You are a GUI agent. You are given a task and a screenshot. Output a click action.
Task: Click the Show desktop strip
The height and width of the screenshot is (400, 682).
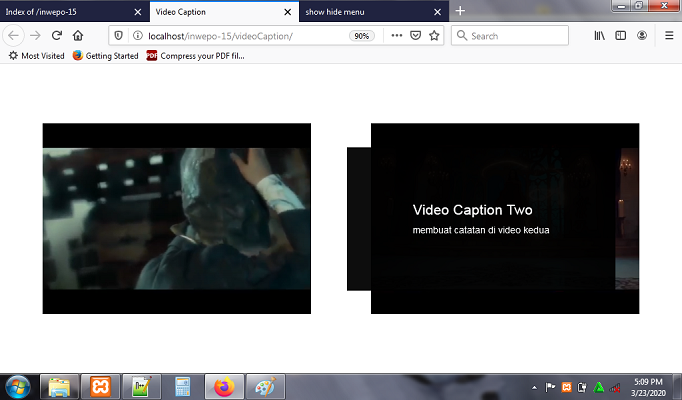(x=677, y=387)
